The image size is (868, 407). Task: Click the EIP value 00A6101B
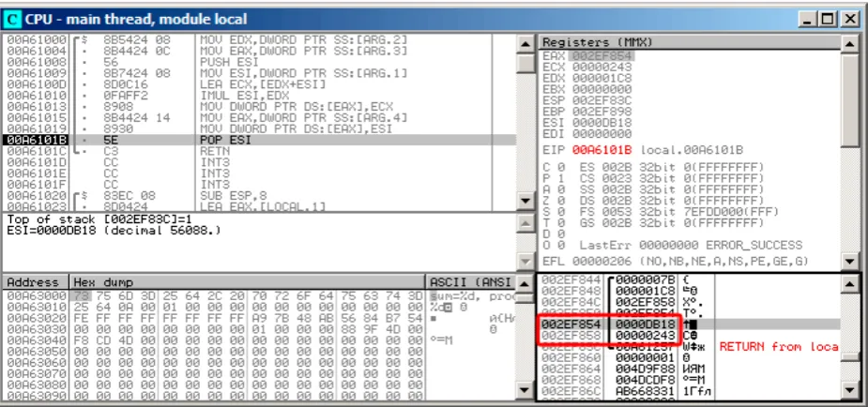click(x=602, y=150)
